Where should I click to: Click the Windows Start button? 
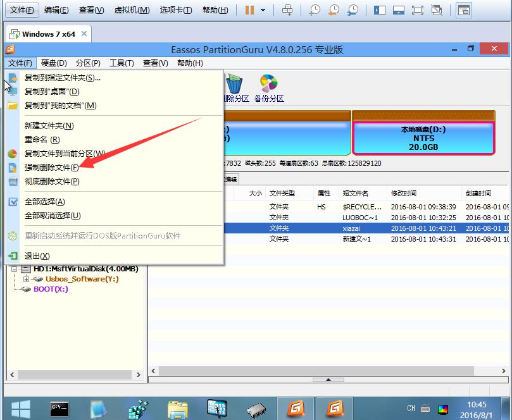point(20,407)
